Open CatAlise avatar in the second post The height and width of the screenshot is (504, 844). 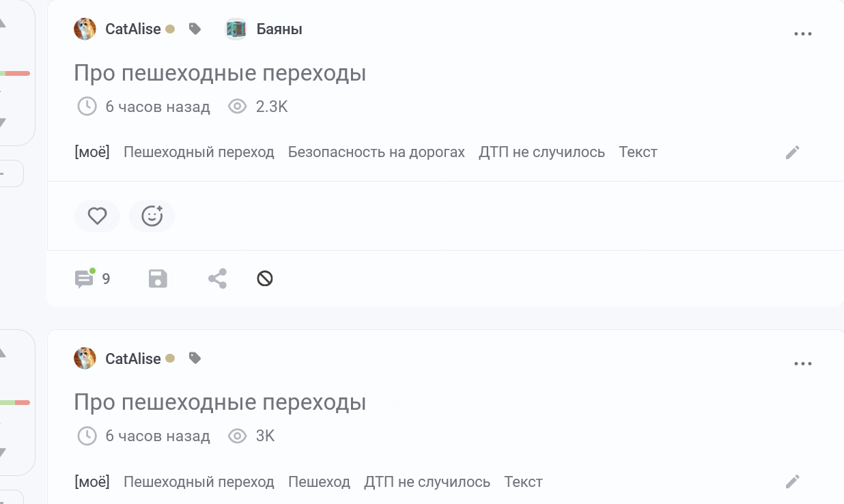click(x=85, y=358)
